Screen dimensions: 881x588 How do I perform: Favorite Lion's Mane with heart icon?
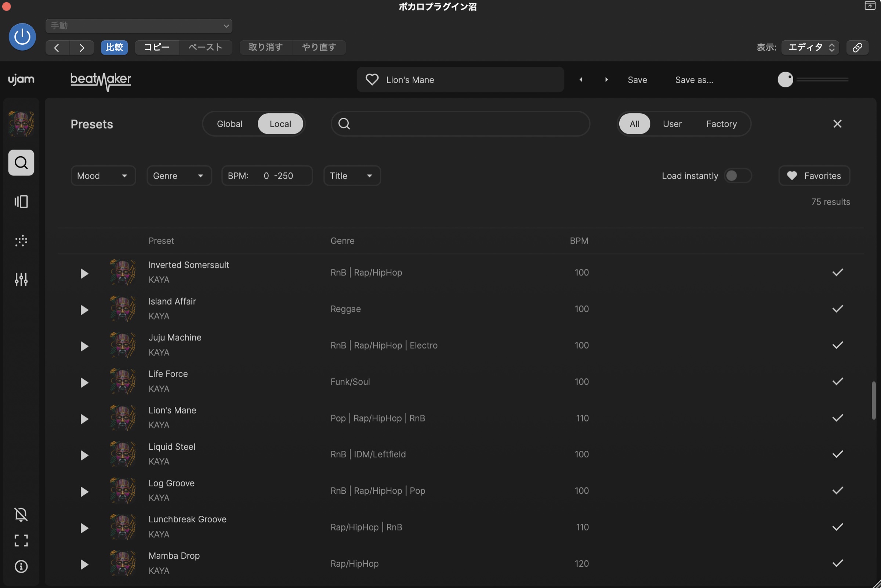(x=372, y=80)
